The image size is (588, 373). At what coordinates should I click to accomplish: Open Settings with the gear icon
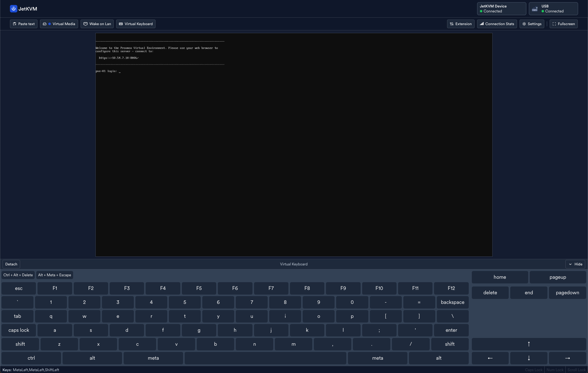coord(532,24)
